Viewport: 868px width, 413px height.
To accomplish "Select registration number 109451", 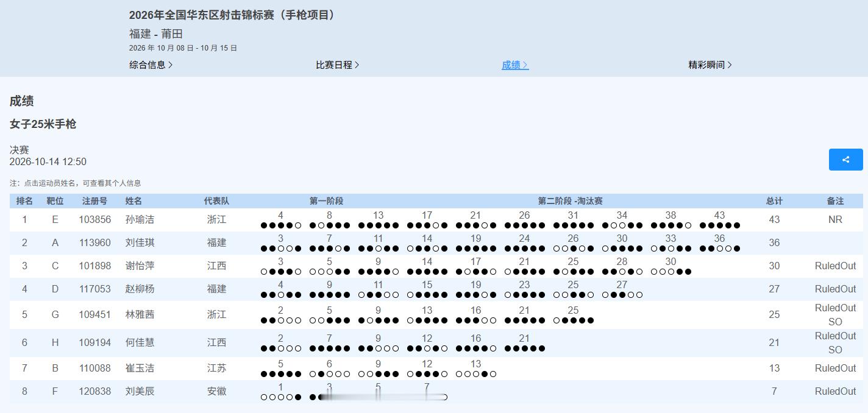I will click(x=94, y=314).
